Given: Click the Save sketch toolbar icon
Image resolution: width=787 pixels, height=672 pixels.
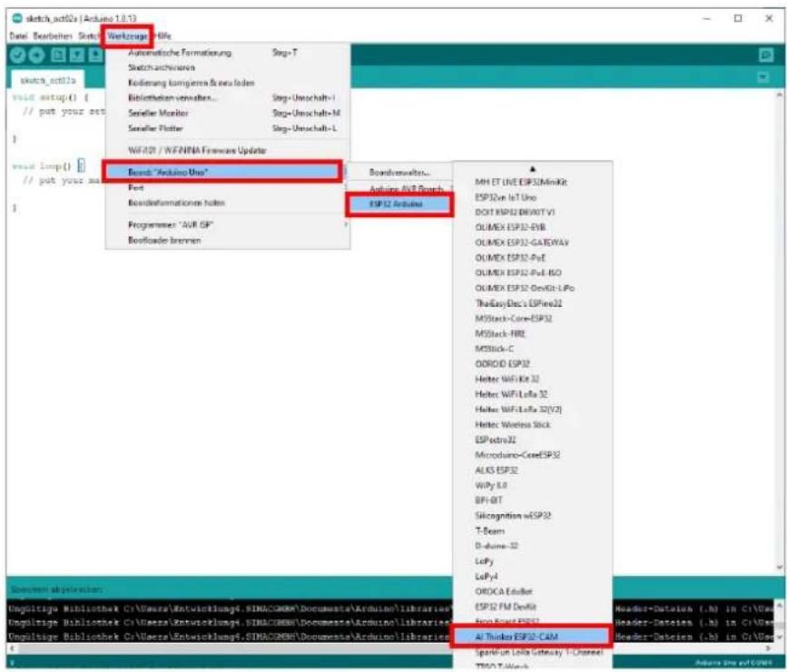Looking at the screenshot, I should point(95,55).
